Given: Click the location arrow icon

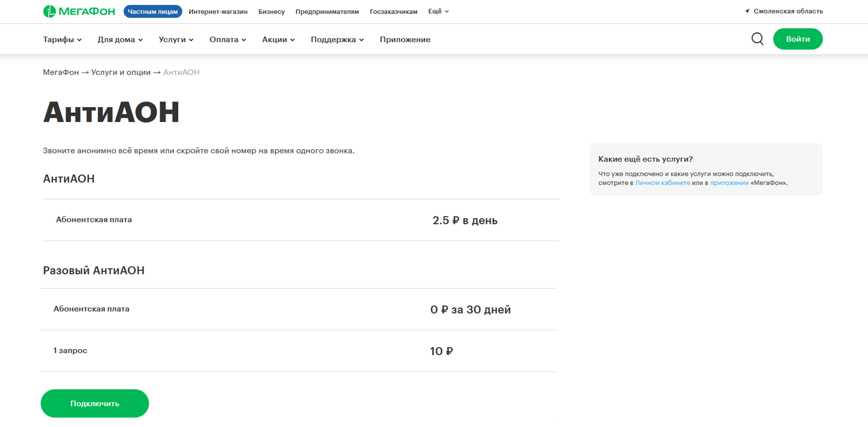Looking at the screenshot, I should point(747,11).
